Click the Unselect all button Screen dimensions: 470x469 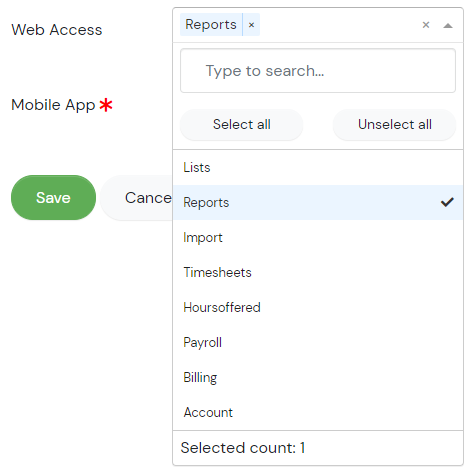(394, 124)
